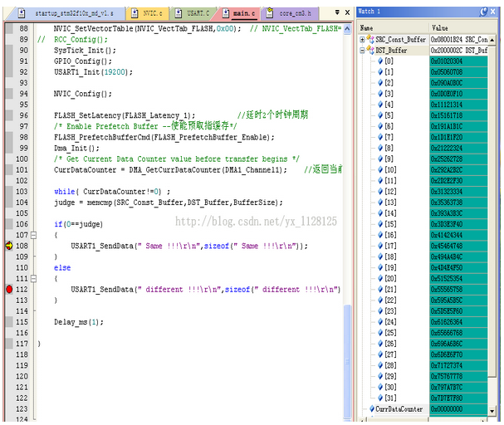Close the Watch 1 panel
Viewport: 504px width, 425px height.
click(x=493, y=12)
